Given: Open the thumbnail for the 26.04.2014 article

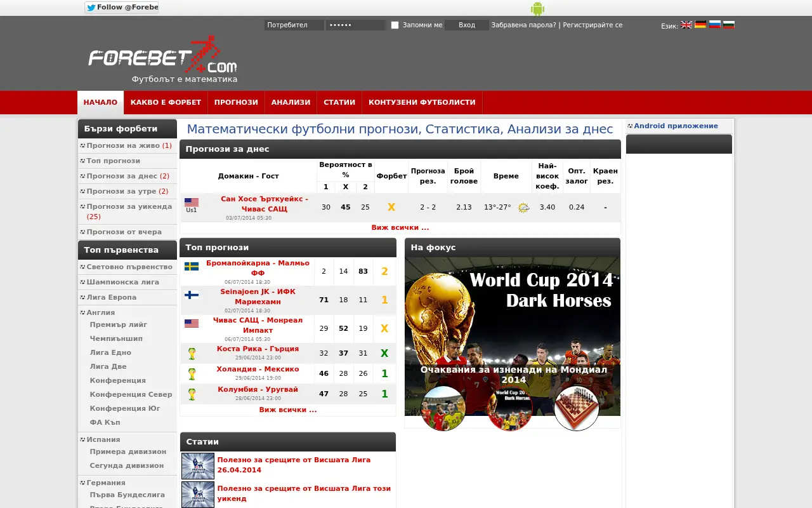Looking at the screenshot, I should [198, 465].
